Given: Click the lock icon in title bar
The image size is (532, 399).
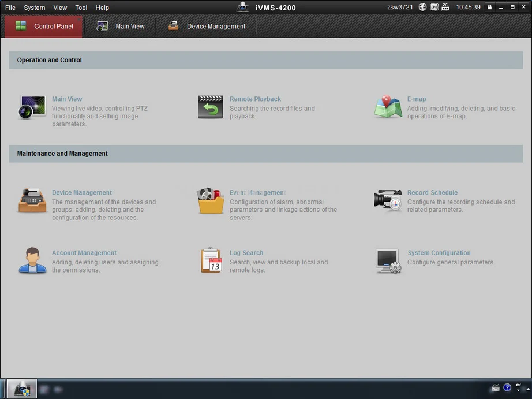Looking at the screenshot, I should point(489,7).
